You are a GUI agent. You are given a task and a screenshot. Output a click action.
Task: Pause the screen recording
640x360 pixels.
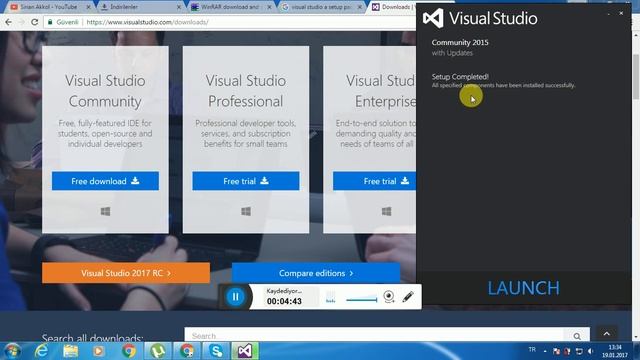[236, 297]
